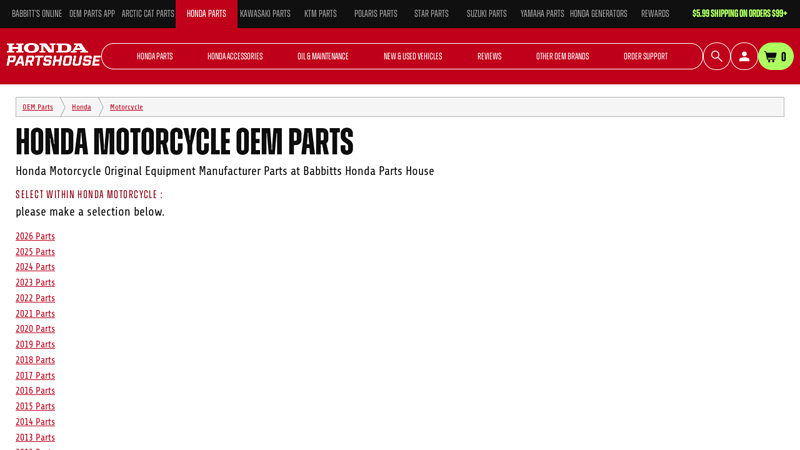Go to OEM Parts App link
The width and height of the screenshot is (800, 450).
pyautogui.click(x=92, y=14)
